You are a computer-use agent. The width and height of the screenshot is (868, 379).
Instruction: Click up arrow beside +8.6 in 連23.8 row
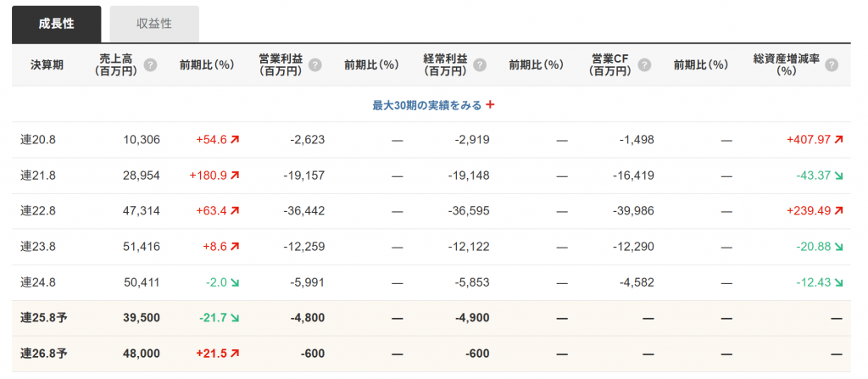pos(235,247)
